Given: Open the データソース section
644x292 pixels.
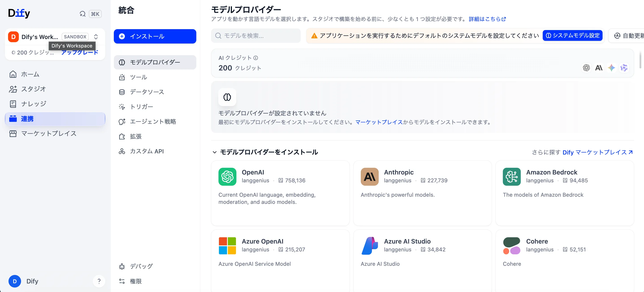Looking at the screenshot, I should [155, 92].
